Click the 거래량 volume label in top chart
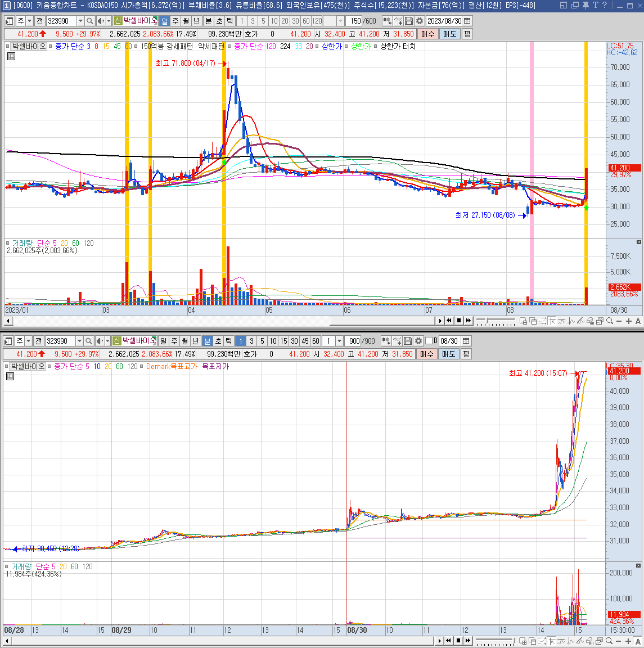The width and height of the screenshot is (644, 648). coord(22,243)
